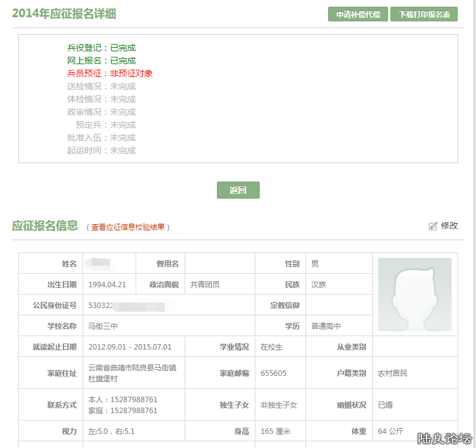The width and height of the screenshot is (476, 448).
Task: Click the personal phone 本人：15287988761
Action: 123,399
